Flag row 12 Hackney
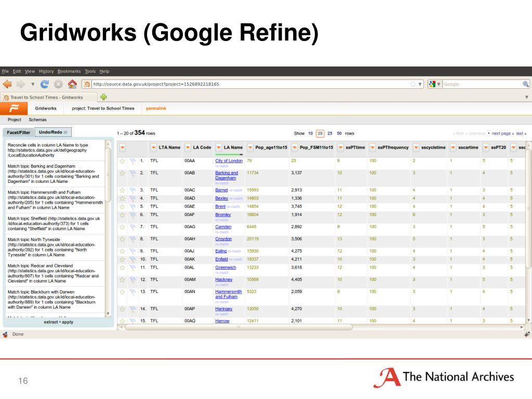532x399 pixels. click(x=132, y=280)
